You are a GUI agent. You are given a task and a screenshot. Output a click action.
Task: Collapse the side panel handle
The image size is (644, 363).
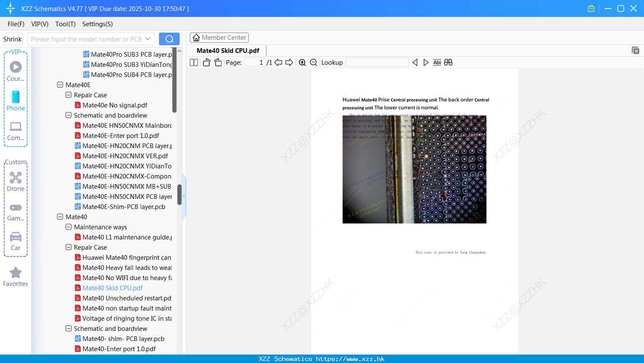(x=184, y=196)
